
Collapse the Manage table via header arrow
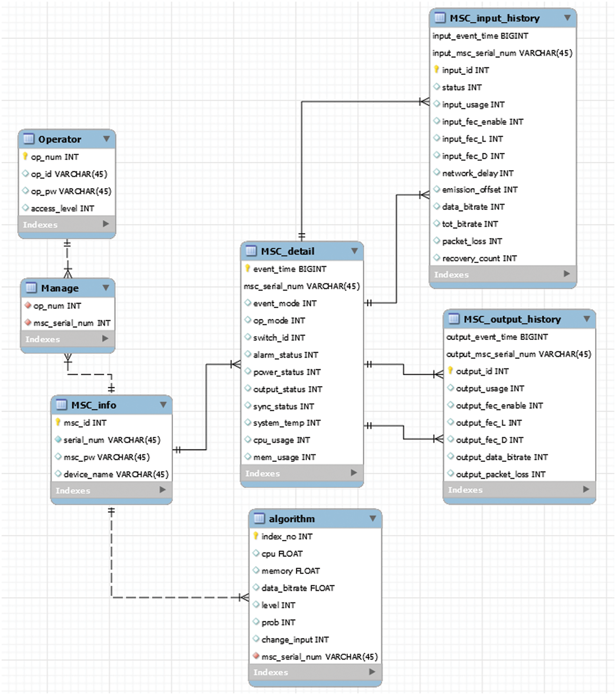coord(106,288)
